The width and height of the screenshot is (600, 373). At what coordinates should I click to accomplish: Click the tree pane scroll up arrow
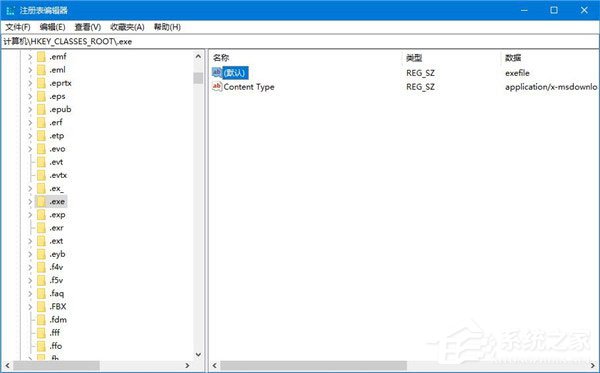[x=198, y=57]
